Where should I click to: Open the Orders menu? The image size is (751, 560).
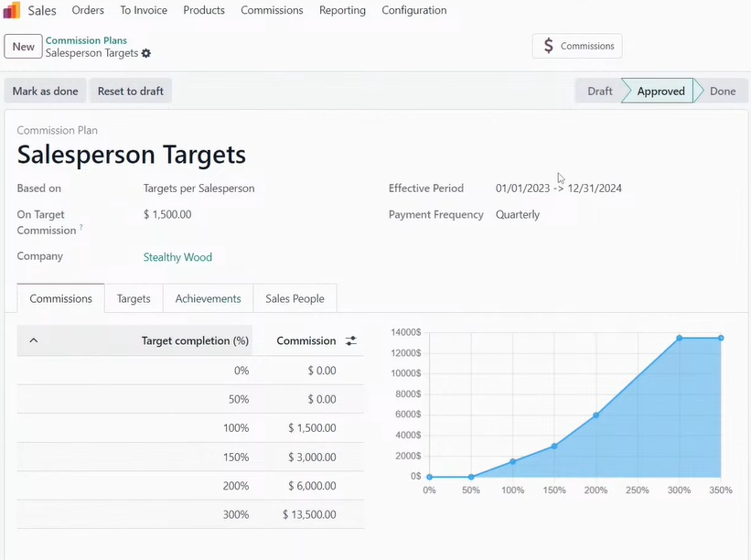(88, 11)
